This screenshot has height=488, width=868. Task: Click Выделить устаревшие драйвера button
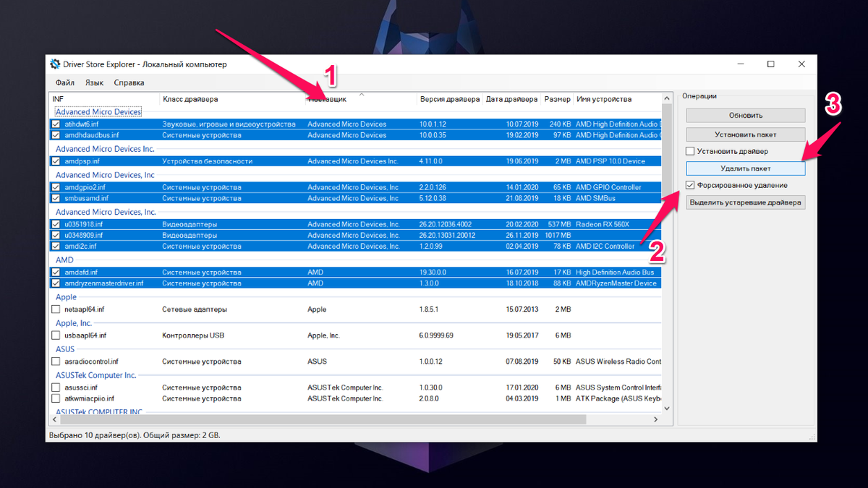pos(745,202)
